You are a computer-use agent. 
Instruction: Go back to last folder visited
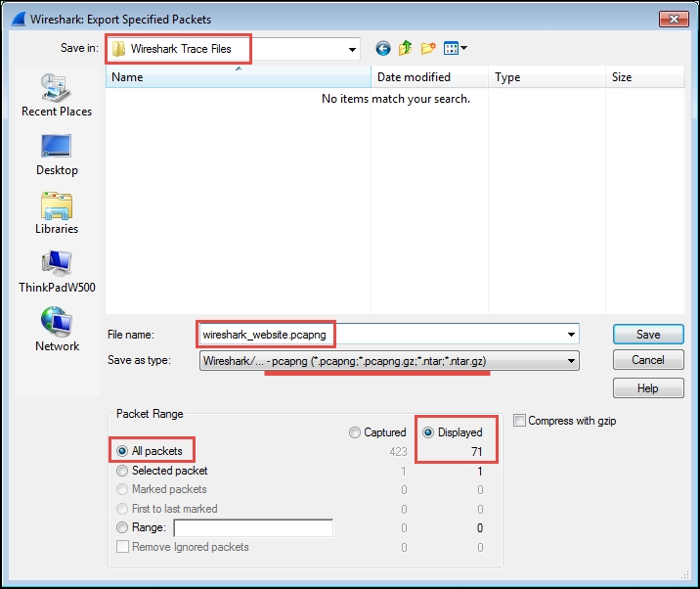point(383,48)
